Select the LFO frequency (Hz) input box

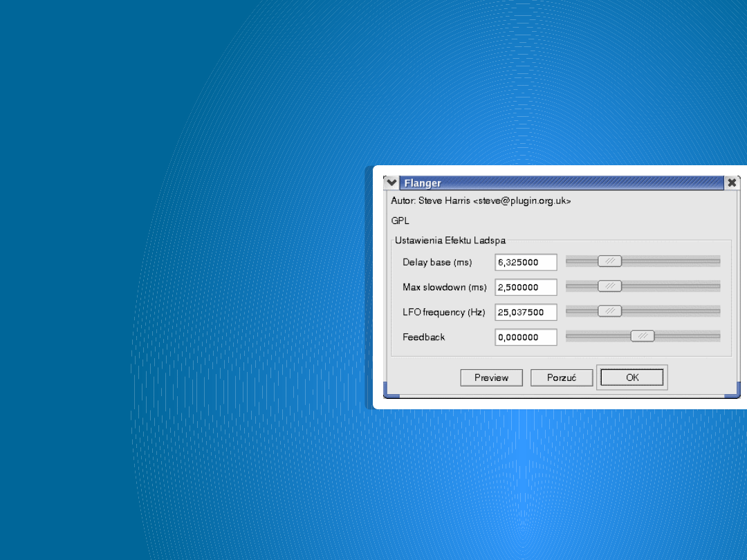[526, 312]
